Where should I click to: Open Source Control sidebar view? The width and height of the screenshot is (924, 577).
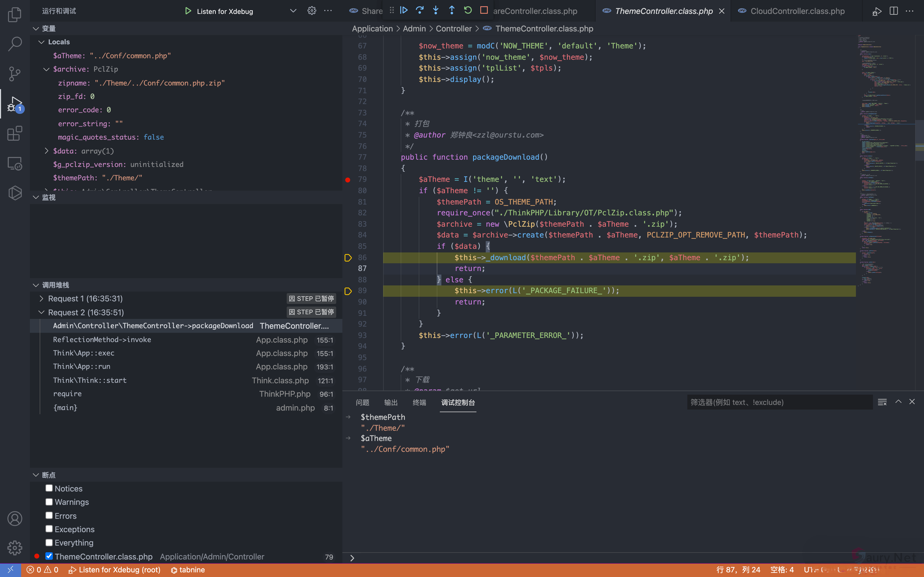(x=14, y=74)
